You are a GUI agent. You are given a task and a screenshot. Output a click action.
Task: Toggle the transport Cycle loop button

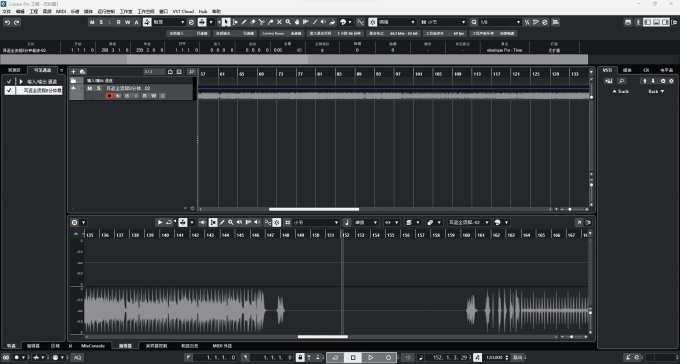click(x=335, y=357)
